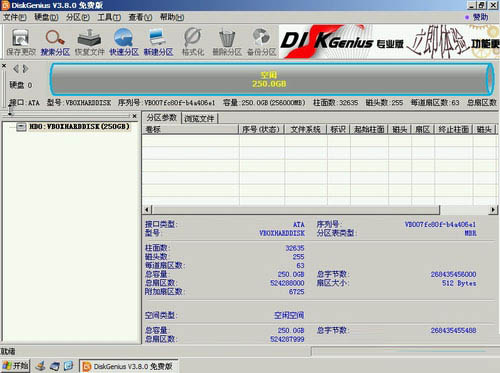Image resolution: width=500 pixels, height=373 pixels.
Task: Click the 格式化 format icon
Action: tap(193, 42)
